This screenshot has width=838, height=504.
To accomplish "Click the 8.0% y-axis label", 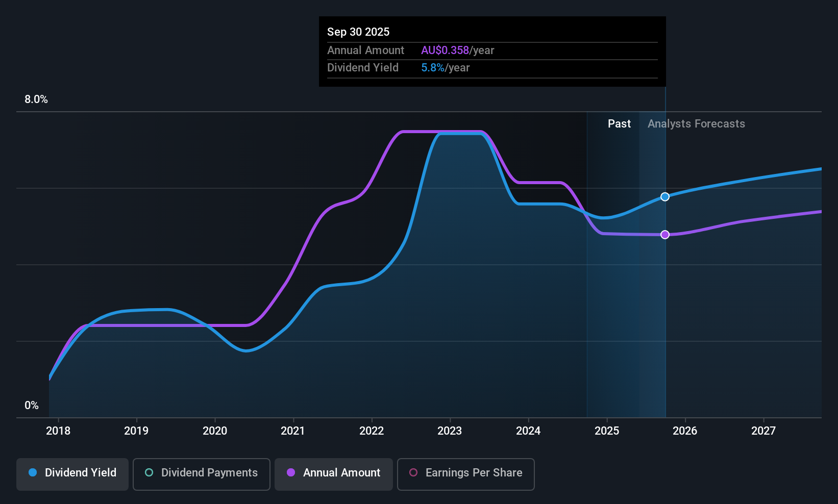I will pyautogui.click(x=36, y=99).
